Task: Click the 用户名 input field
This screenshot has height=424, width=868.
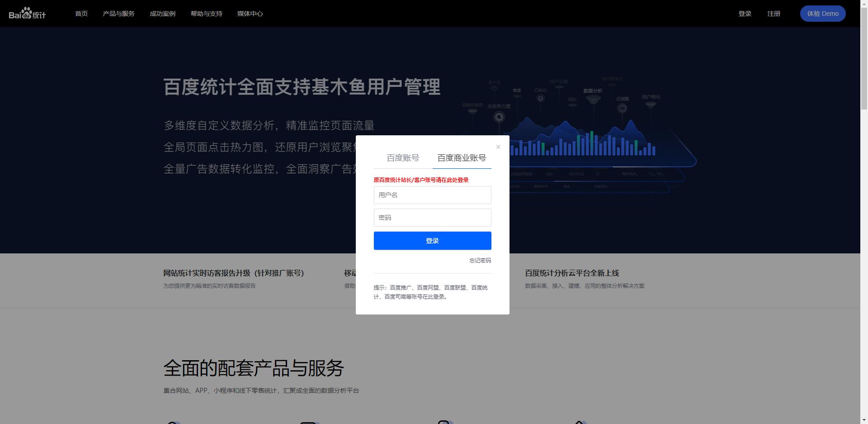Action: 432,195
